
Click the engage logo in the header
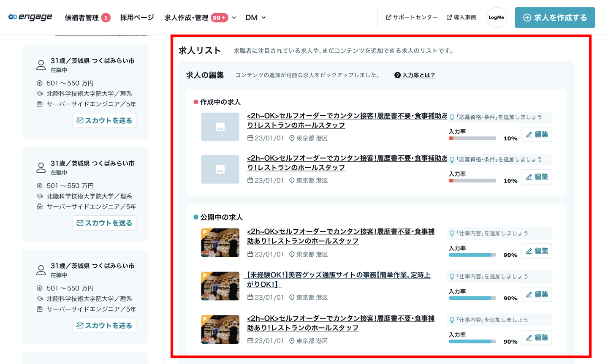click(x=30, y=17)
